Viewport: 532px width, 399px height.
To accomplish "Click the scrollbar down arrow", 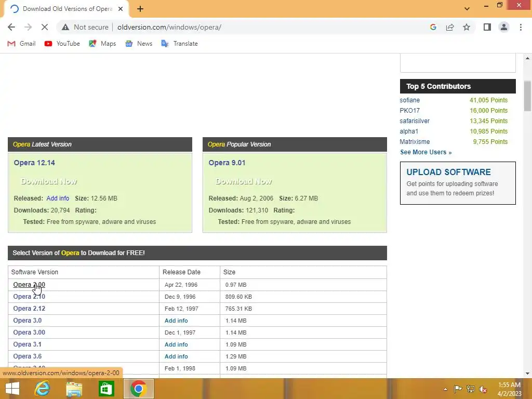I will [527, 374].
